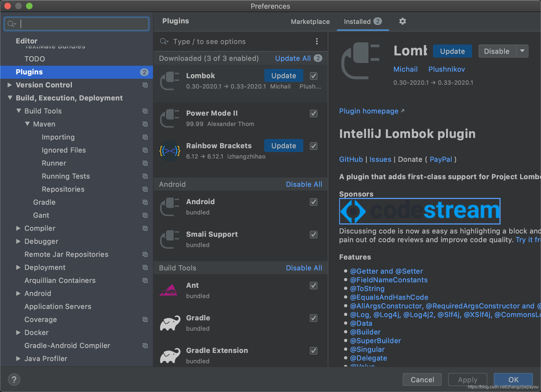Image resolution: width=541 pixels, height=392 pixels.
Task: Click project-level icon beside Importing
Action: [x=145, y=137]
